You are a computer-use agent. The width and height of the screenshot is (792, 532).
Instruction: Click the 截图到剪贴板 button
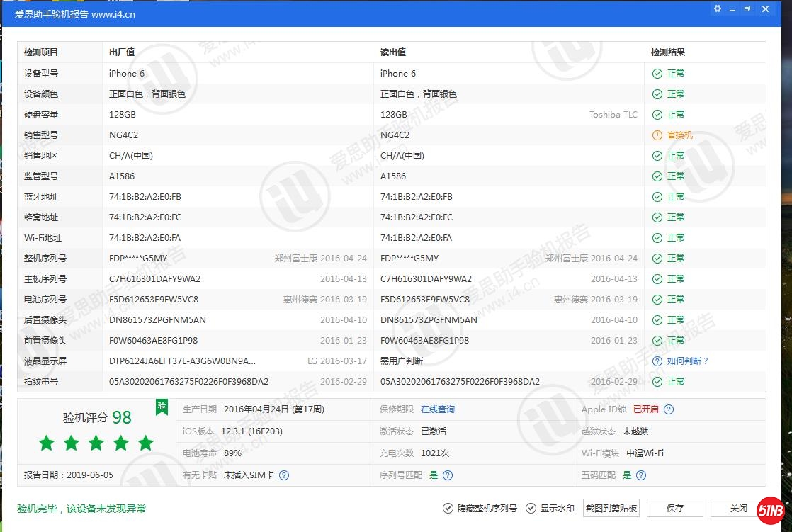[x=611, y=509]
